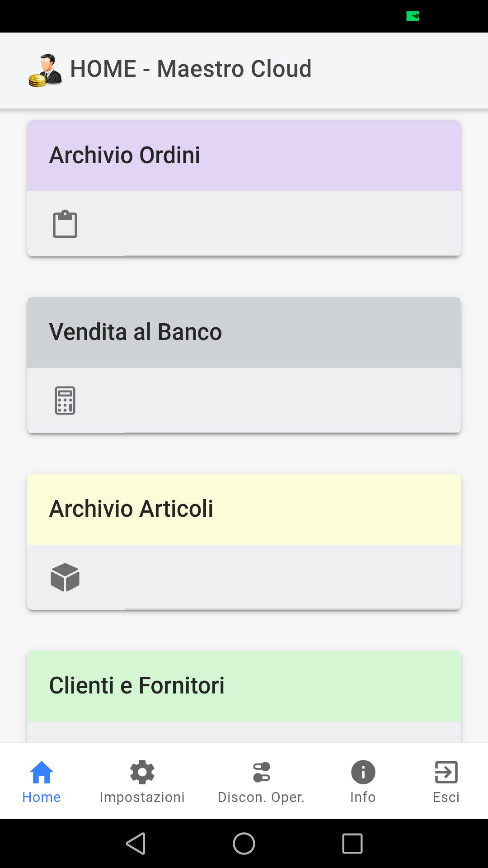
Task: Tap the Discon. Oper. switches icon
Action: pos(262,772)
